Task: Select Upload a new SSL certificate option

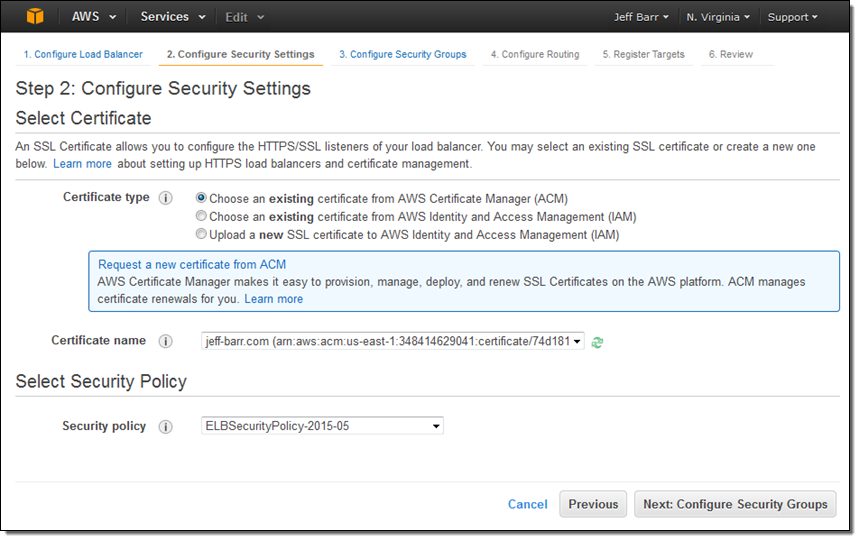Action: click(202, 235)
